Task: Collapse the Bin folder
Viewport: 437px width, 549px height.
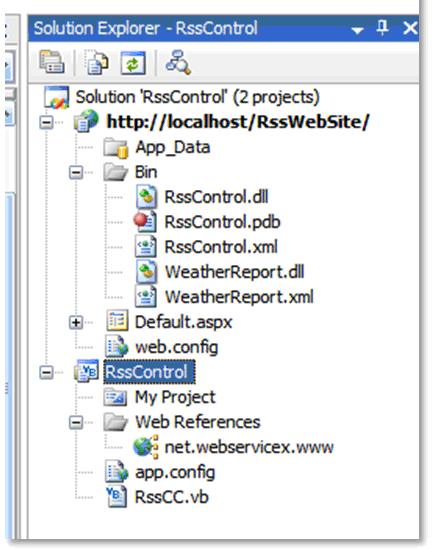Action: (76, 172)
